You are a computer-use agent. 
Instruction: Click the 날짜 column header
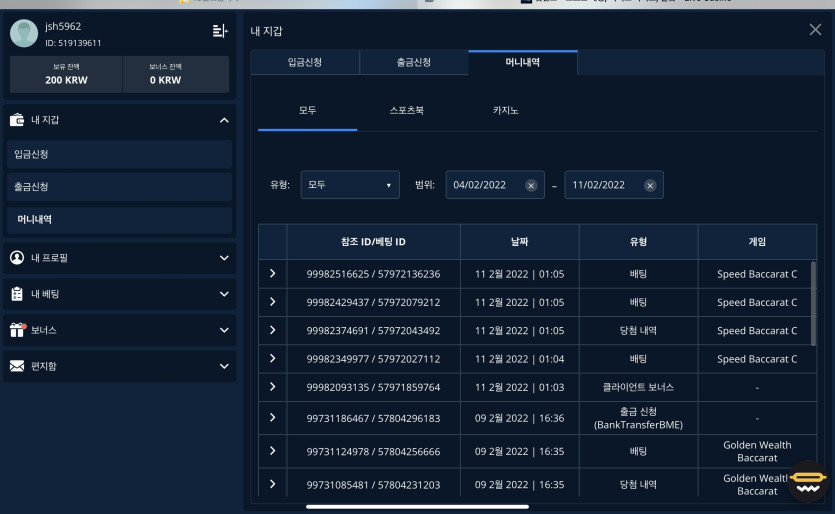(x=520, y=242)
